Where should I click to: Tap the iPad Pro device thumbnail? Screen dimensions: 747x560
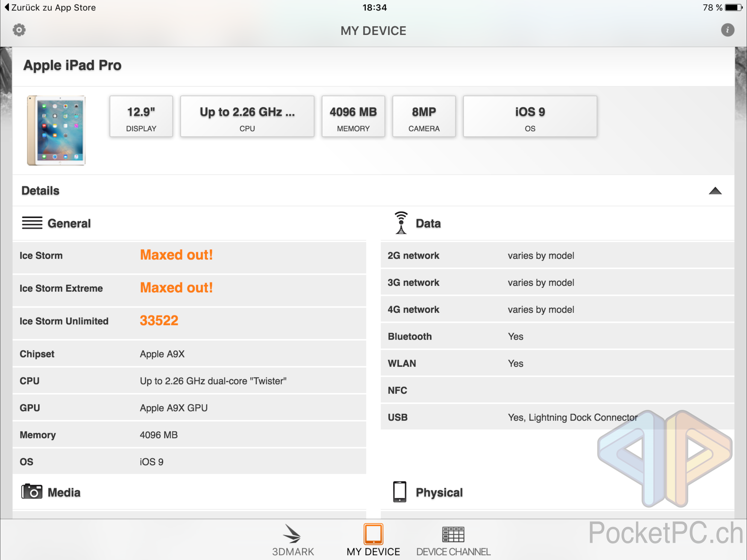(56, 130)
